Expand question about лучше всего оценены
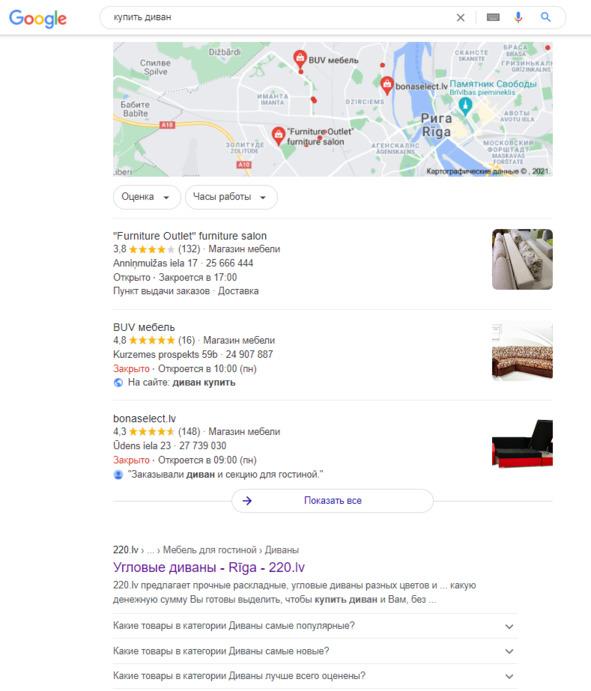 315,676
